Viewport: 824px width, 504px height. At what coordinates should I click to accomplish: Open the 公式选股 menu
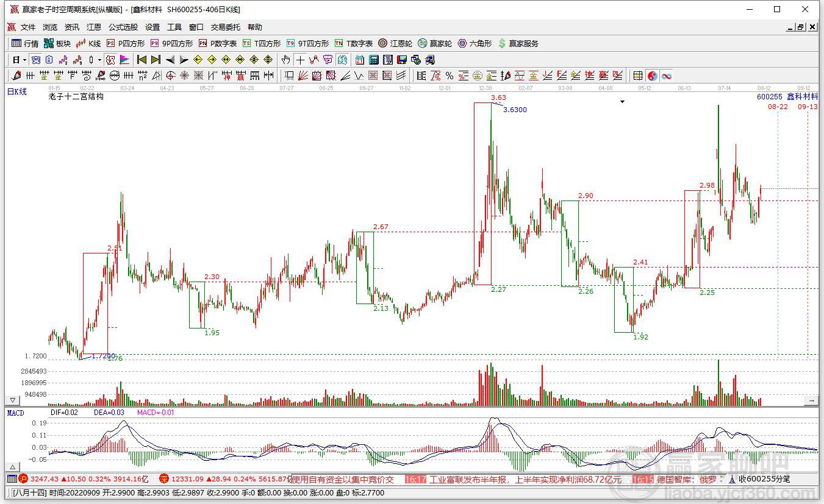click(123, 27)
